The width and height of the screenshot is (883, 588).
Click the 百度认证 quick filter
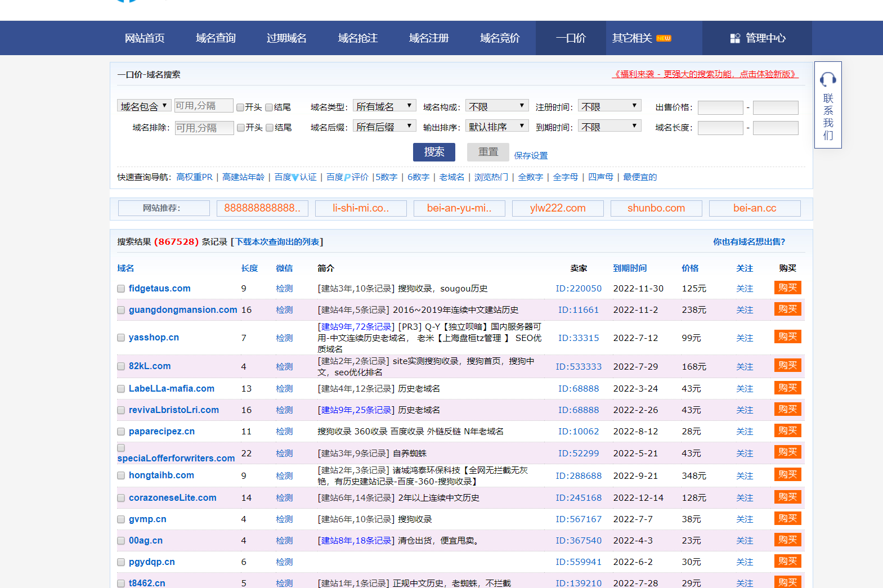295,177
